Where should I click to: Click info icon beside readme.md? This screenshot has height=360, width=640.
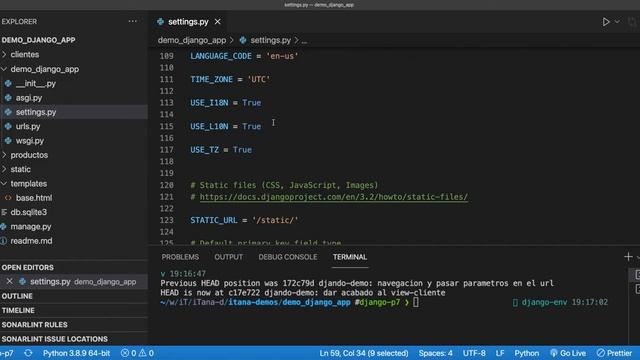pos(3,241)
